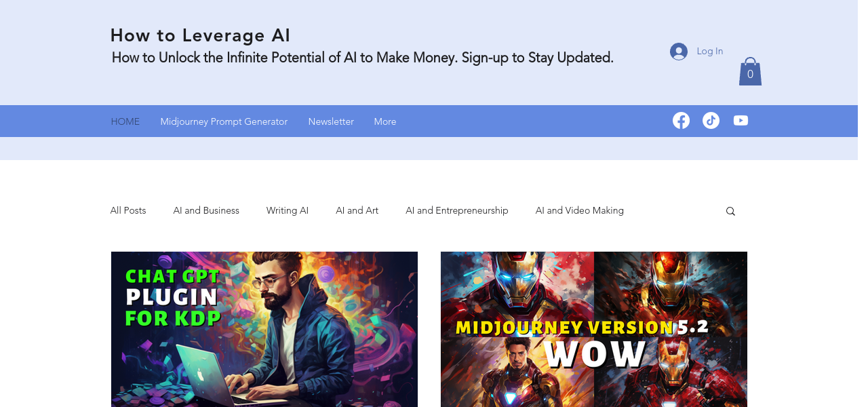This screenshot has height=407, width=868.
Task: Click the How to Leverage AI site title
Action: pos(200,35)
